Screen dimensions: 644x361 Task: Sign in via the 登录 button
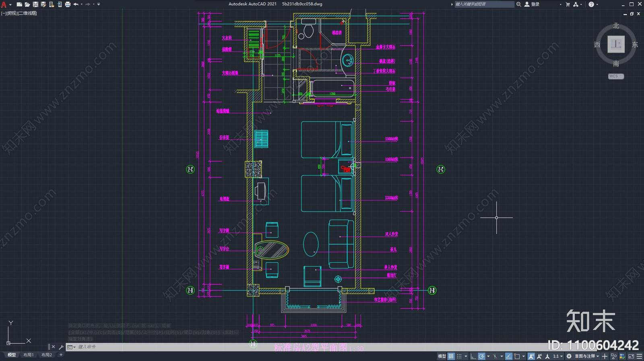[532, 4]
